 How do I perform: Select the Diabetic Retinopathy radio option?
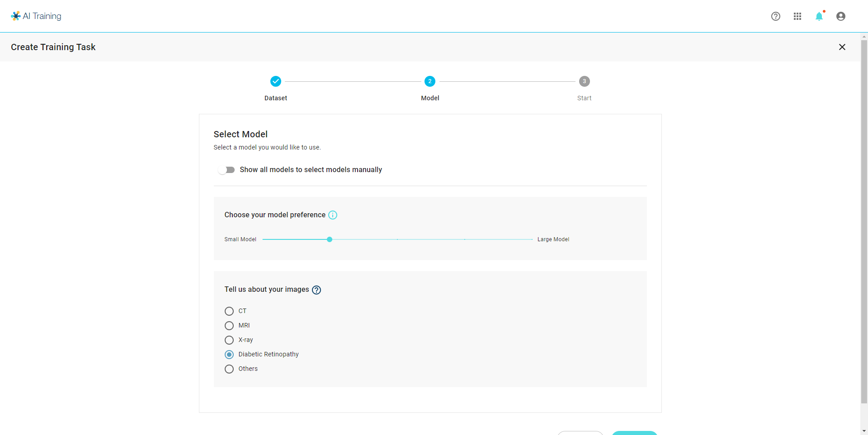point(229,355)
